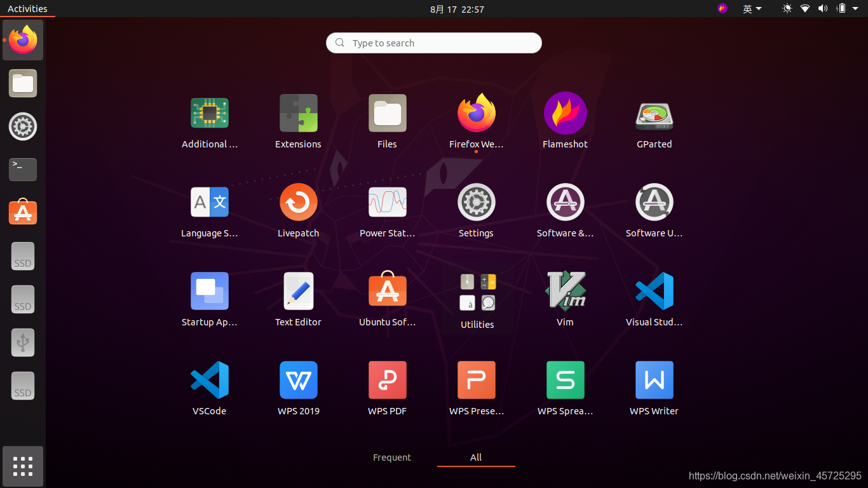The image size is (868, 488).
Task: Launch WPS Spreadsheets
Action: [x=565, y=388]
